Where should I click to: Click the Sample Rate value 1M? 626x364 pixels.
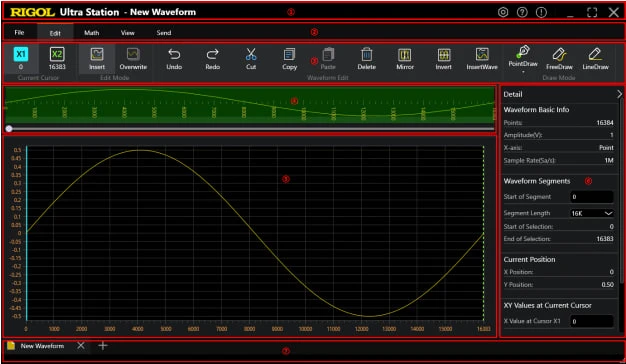pos(609,160)
